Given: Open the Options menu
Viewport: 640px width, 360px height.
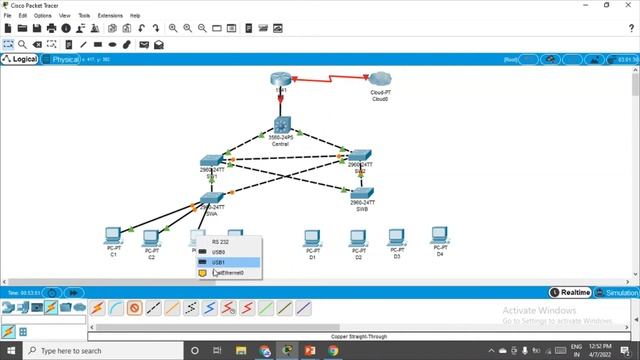Looking at the screenshot, I should pos(42,16).
